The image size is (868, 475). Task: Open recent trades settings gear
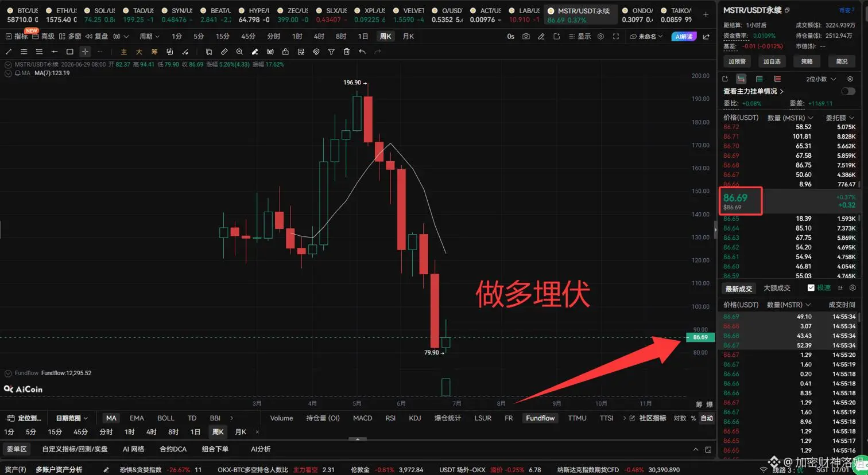(852, 288)
